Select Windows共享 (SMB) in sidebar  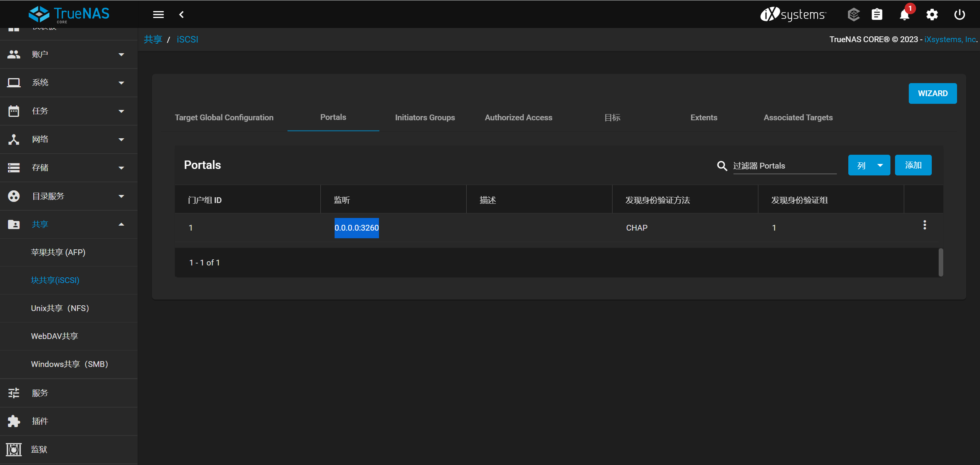70,364
